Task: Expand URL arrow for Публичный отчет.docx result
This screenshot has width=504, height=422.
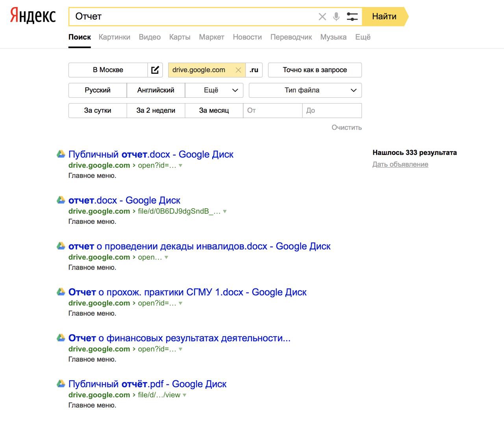Action: pyautogui.click(x=181, y=165)
